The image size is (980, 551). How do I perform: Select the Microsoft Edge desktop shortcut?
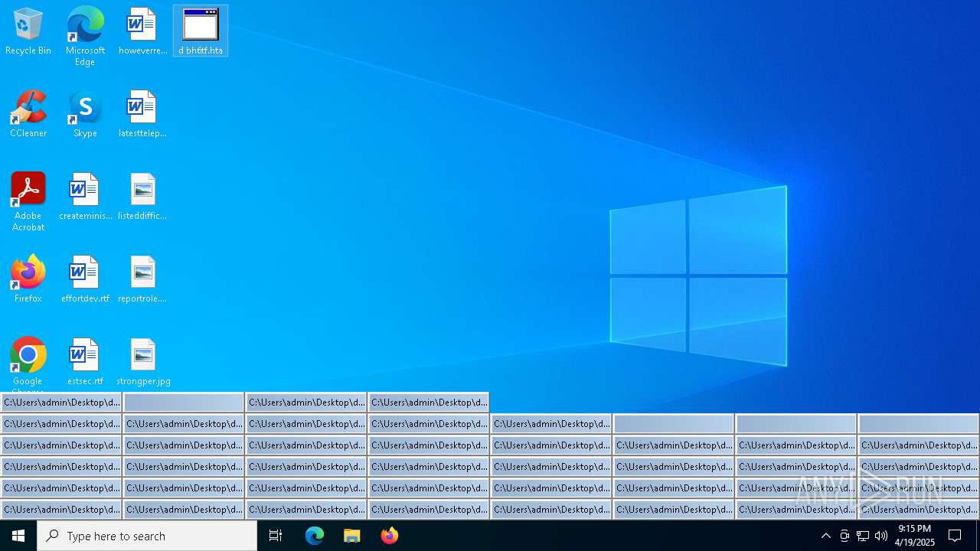click(85, 36)
